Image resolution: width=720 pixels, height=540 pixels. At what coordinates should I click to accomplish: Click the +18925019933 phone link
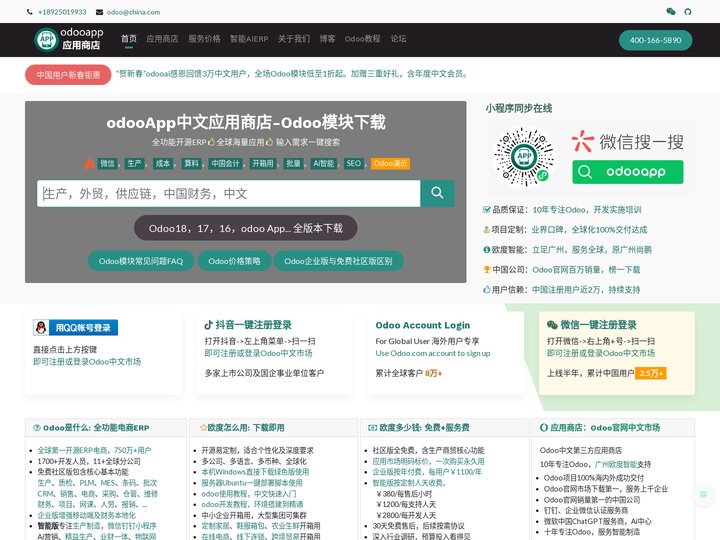(62, 12)
